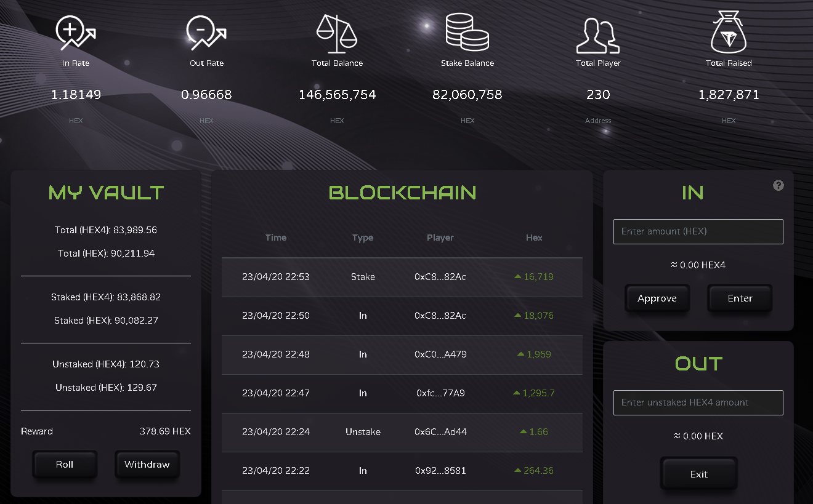813x504 pixels.
Task: Click the In Rate plus-arrow icon
Action: (76, 33)
